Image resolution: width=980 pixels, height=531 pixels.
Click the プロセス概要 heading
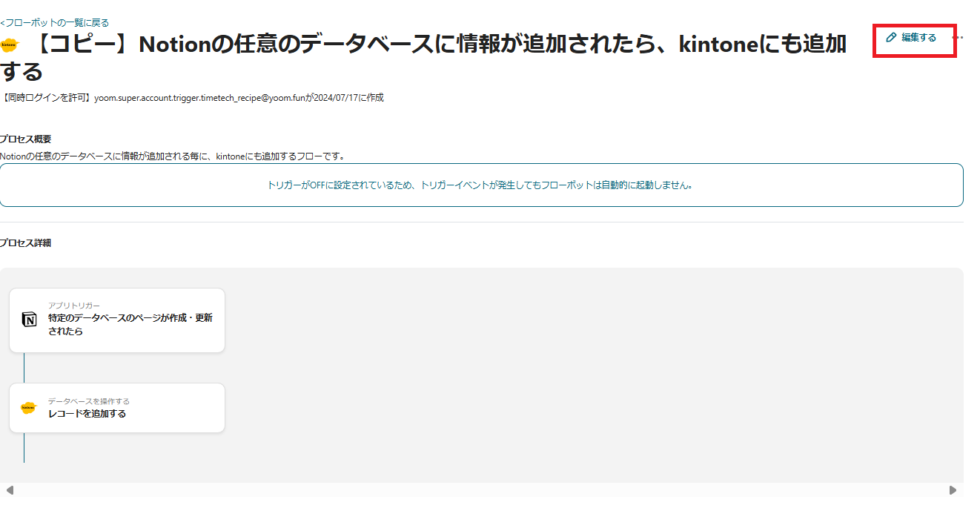[26, 139]
